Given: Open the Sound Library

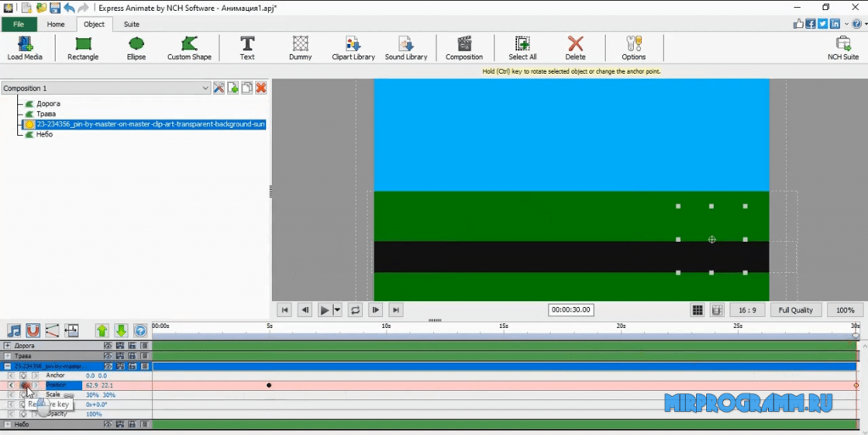Looking at the screenshot, I should click(406, 48).
